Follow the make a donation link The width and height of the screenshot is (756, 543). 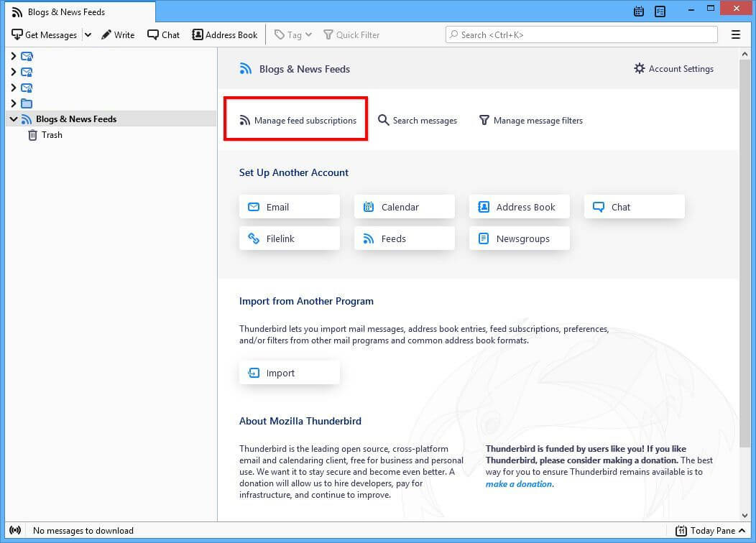(x=519, y=483)
